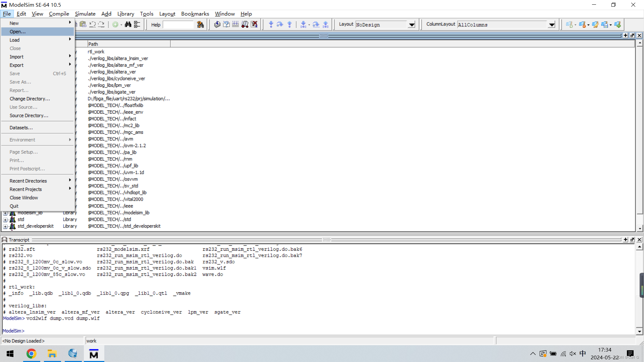Choose Open in the File menu
644x362 pixels.
17,32
